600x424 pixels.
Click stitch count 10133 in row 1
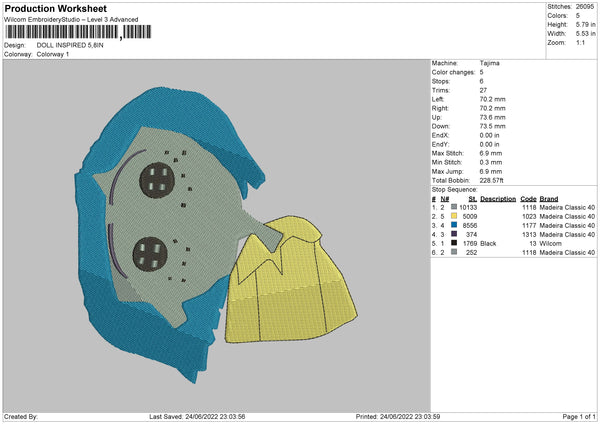pyautogui.click(x=468, y=207)
